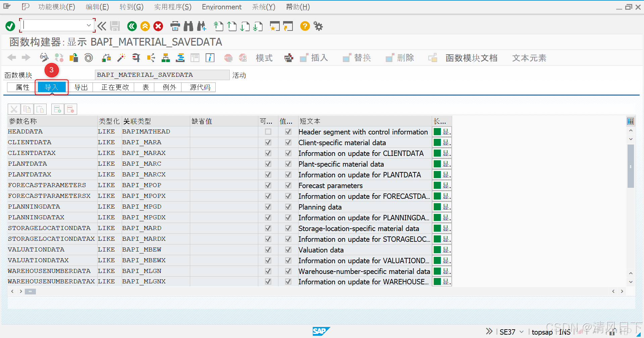Click the Display/Change glasses-pencil icon
Viewport: 644px width, 338px height.
[x=44, y=58]
